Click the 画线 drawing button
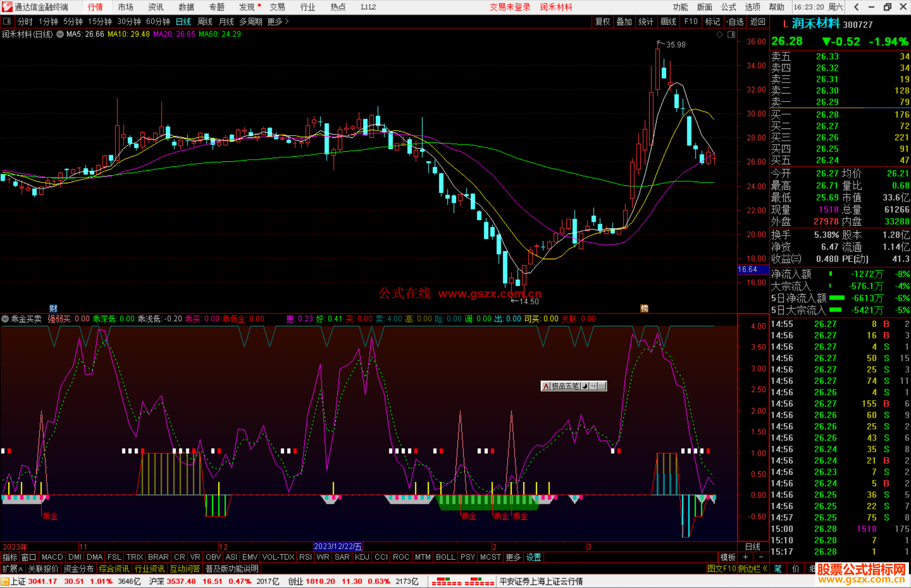Screen dimensions: 911x588 coord(668,21)
